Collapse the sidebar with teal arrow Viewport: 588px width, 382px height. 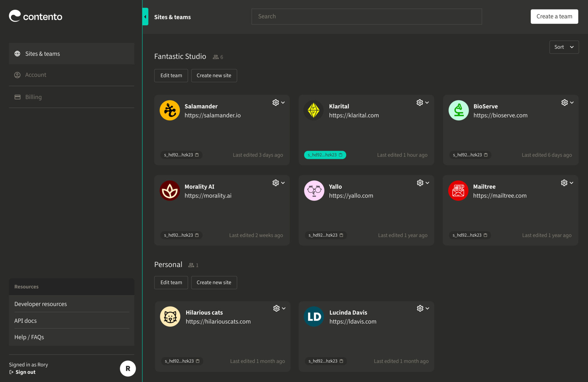145,17
